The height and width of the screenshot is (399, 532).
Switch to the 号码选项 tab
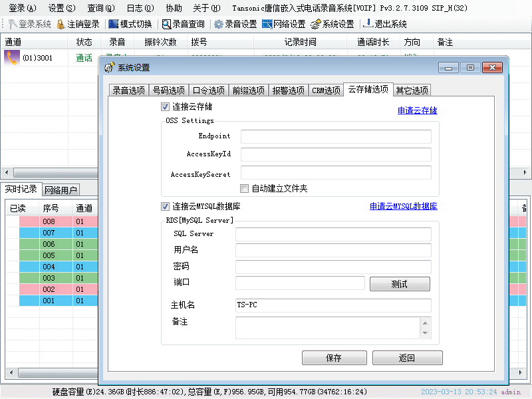click(x=169, y=90)
